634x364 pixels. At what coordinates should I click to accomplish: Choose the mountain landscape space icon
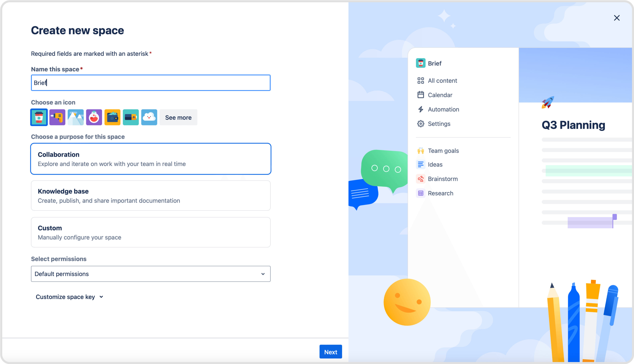click(75, 118)
